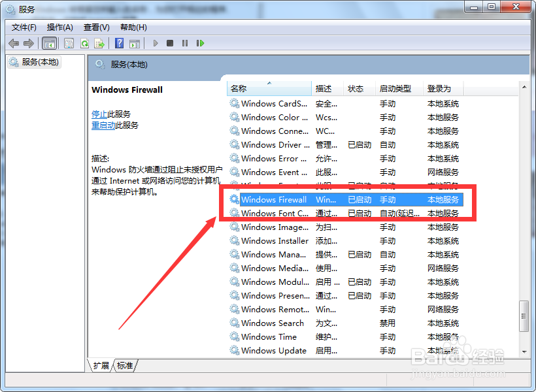Click the vertical scrollbar thumb
536x392 pixels.
click(x=524, y=316)
